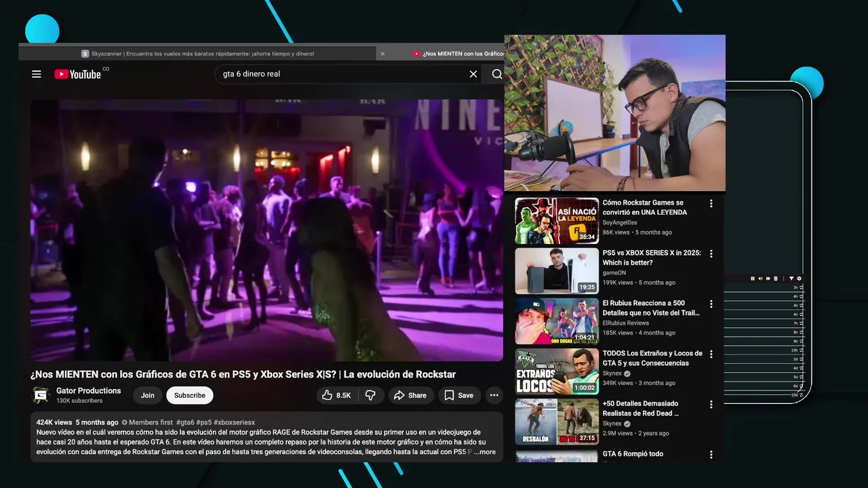Like the video showing 8.5K likes
This screenshot has height=488, width=868.
337,395
